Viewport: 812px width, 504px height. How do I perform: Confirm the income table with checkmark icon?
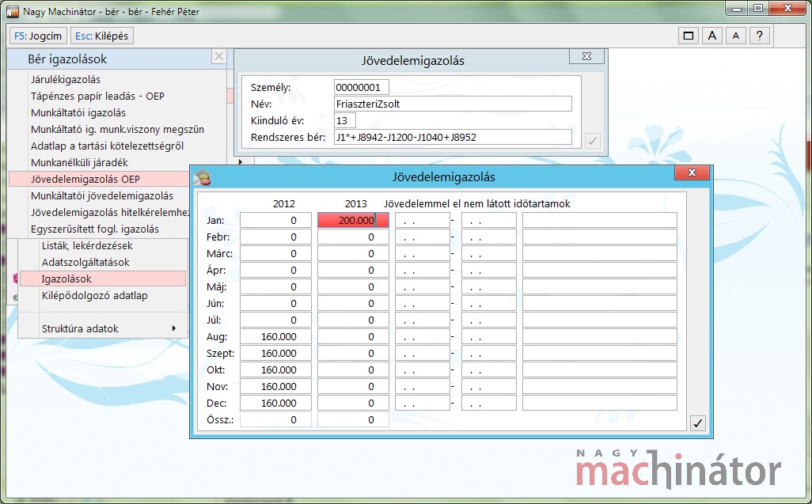click(697, 423)
